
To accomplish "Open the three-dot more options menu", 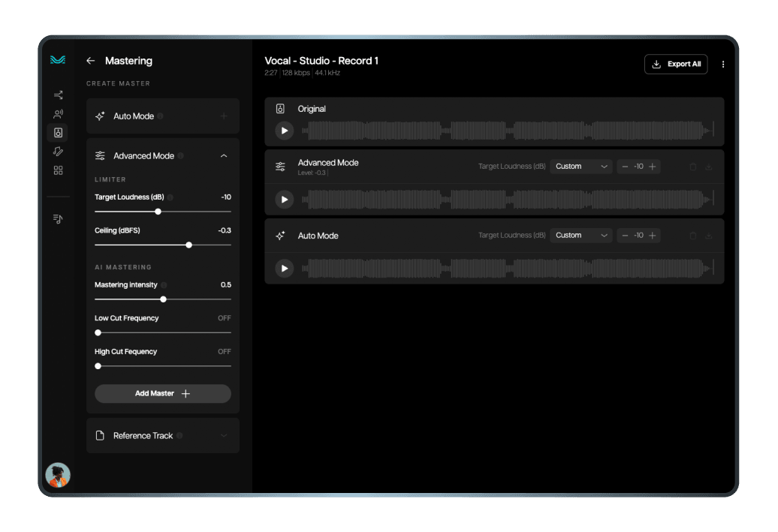I will coord(723,64).
